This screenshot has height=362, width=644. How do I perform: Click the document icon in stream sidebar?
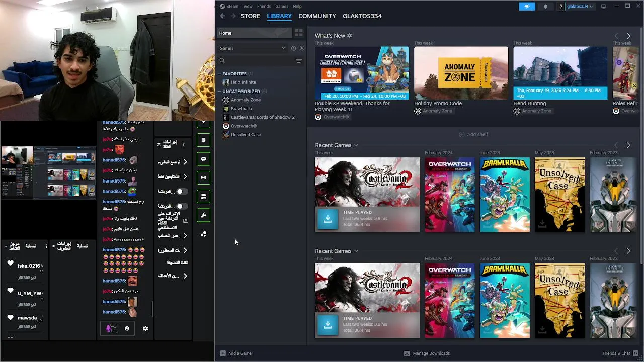click(x=203, y=140)
